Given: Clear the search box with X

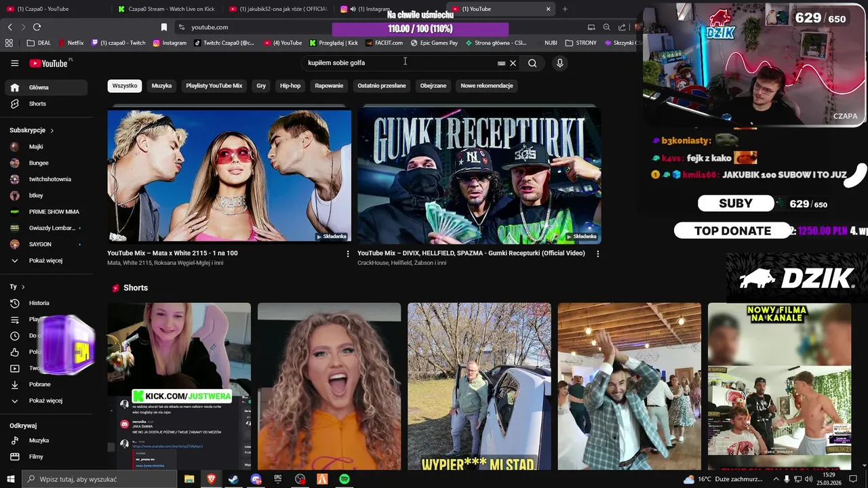Looking at the screenshot, I should pyautogui.click(x=513, y=63).
